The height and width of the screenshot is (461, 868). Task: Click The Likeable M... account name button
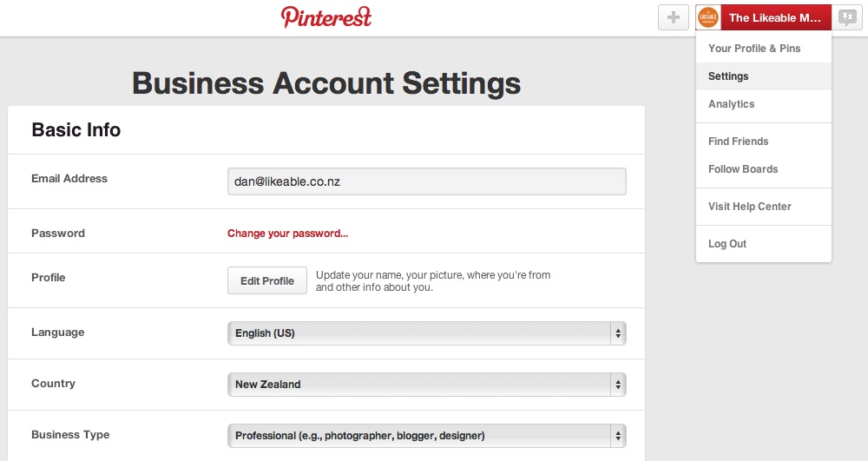(775, 17)
